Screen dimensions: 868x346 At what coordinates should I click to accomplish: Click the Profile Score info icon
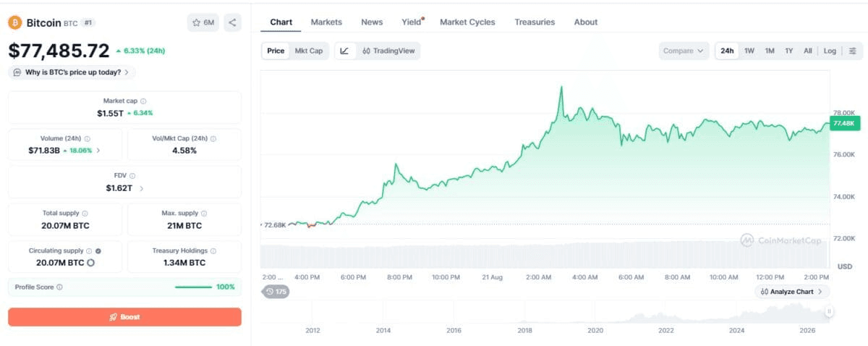pos(59,287)
